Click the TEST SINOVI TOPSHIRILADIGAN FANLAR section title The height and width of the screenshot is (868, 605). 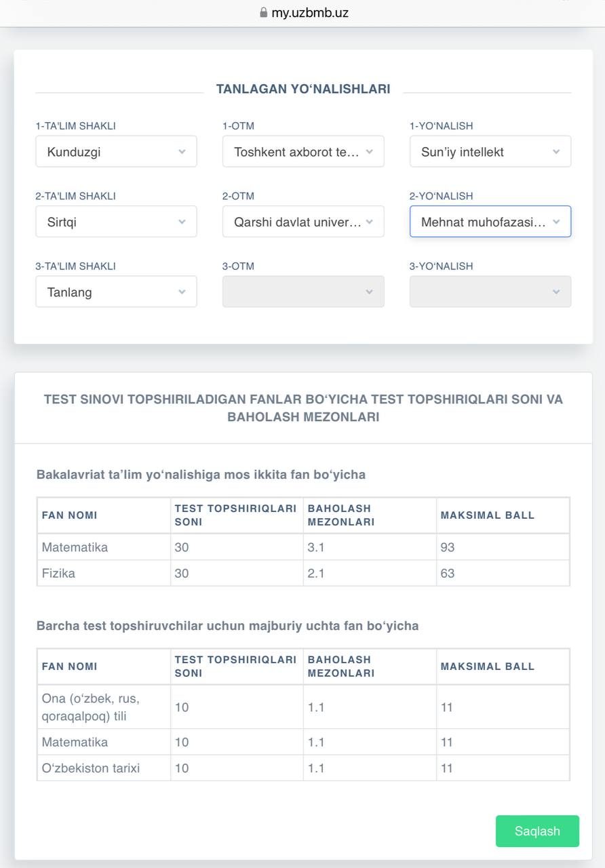(x=303, y=408)
